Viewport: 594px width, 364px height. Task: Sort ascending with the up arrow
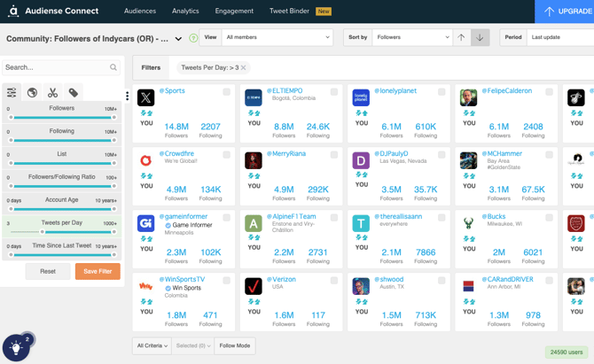point(461,37)
